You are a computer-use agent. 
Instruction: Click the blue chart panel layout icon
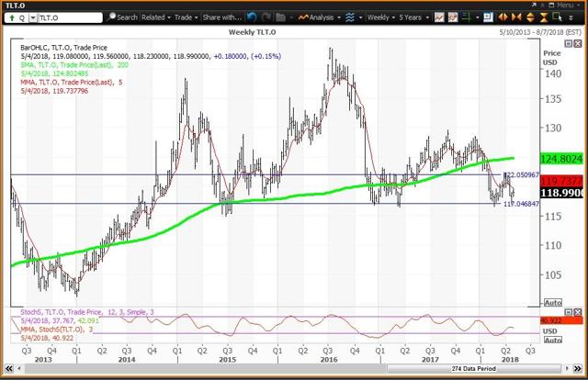[x=488, y=17]
